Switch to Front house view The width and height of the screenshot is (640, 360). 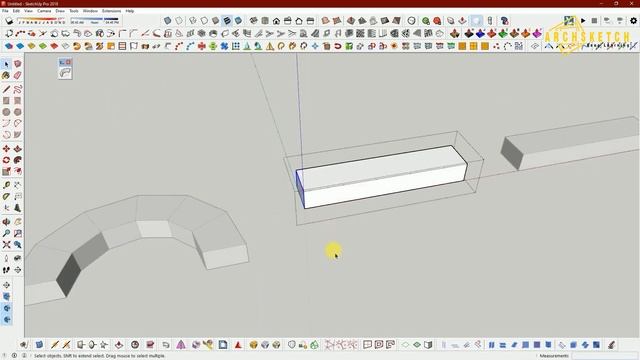(x=276, y=21)
